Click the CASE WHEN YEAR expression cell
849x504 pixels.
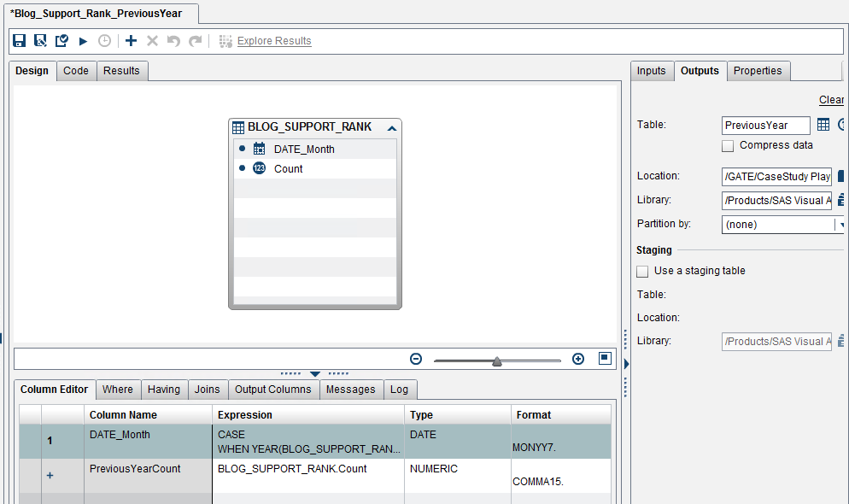(308, 441)
